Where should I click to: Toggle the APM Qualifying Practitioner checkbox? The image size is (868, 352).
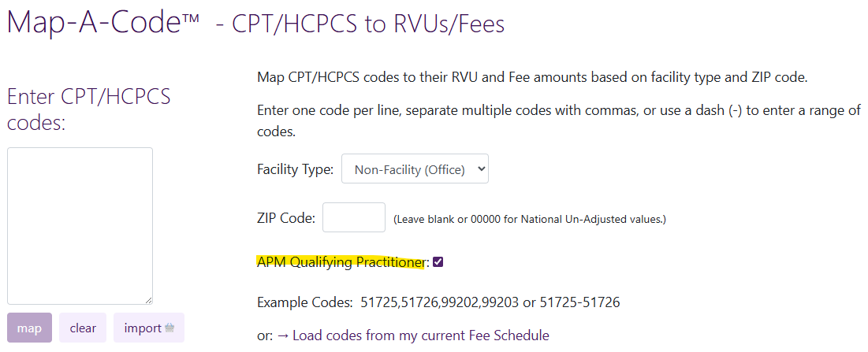[438, 262]
